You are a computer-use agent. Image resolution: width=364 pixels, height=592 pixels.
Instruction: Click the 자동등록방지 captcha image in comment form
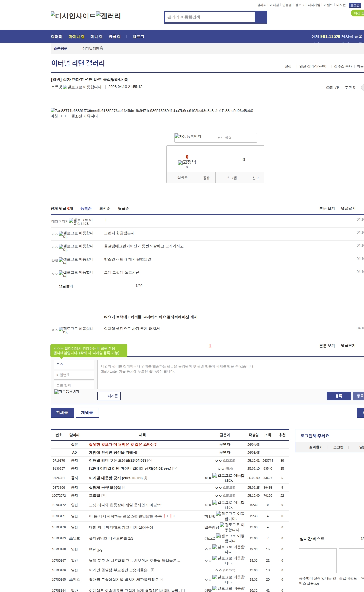[x=67, y=392]
